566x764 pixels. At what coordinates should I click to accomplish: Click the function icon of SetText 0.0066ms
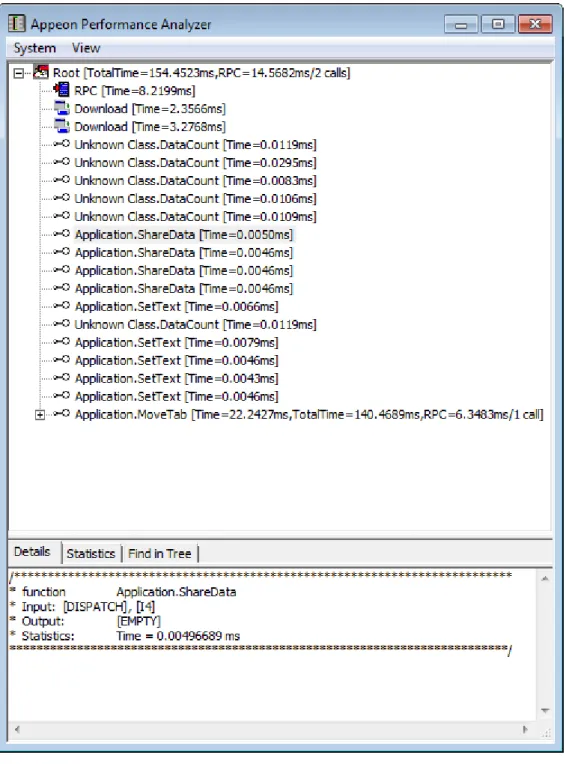coord(61,306)
